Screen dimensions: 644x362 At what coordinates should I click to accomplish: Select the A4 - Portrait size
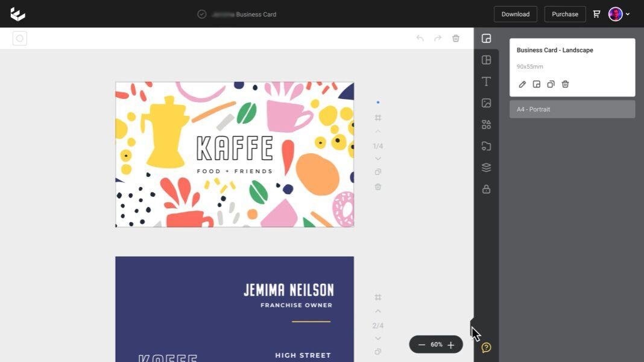point(572,109)
